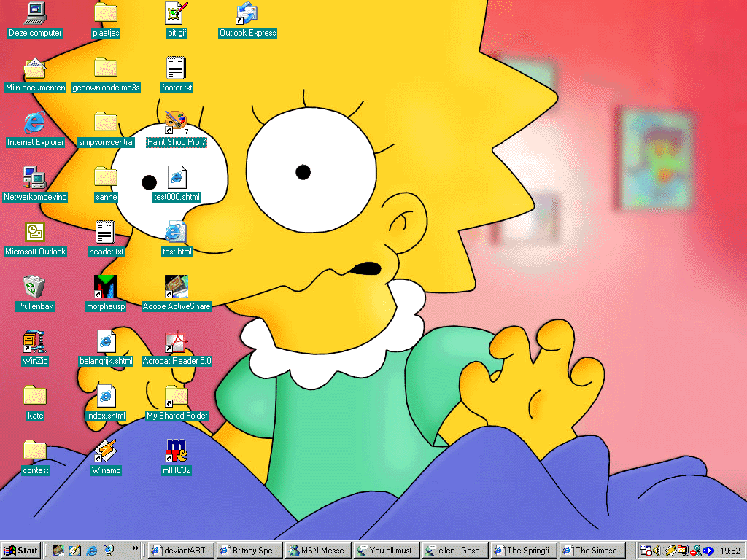Viewport: 747px width, 560px height.
Task: Click the MSN Messenger tray icon
Action: coord(695,551)
